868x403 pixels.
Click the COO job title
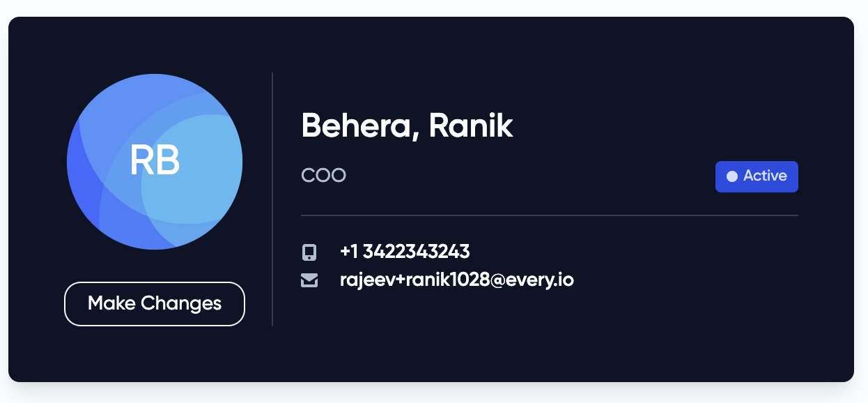point(323,175)
